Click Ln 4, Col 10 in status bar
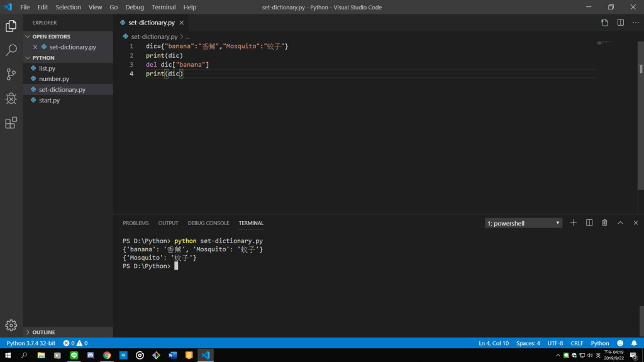 tap(493, 343)
